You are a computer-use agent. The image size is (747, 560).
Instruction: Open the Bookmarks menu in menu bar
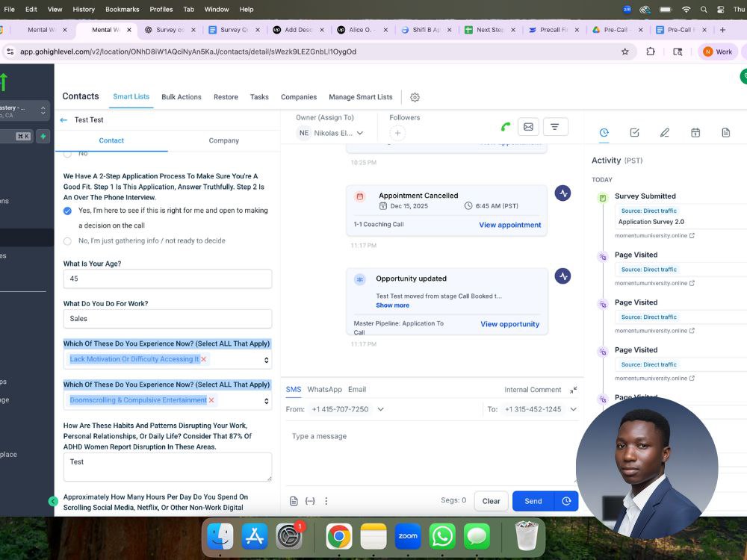(x=123, y=9)
